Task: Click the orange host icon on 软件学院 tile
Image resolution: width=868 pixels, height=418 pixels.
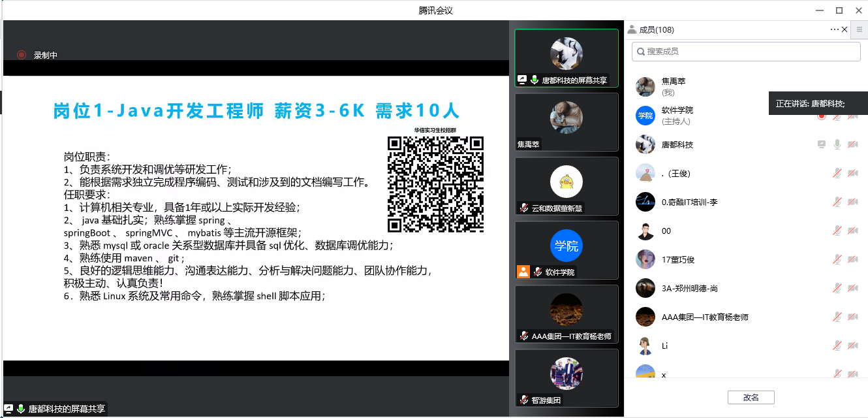Action: tap(523, 272)
